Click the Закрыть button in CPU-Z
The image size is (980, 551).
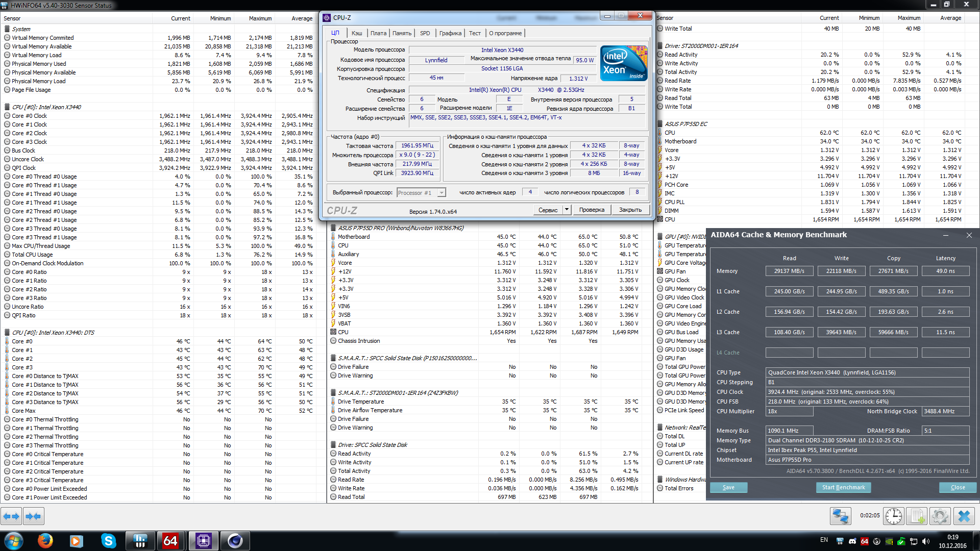[630, 210]
